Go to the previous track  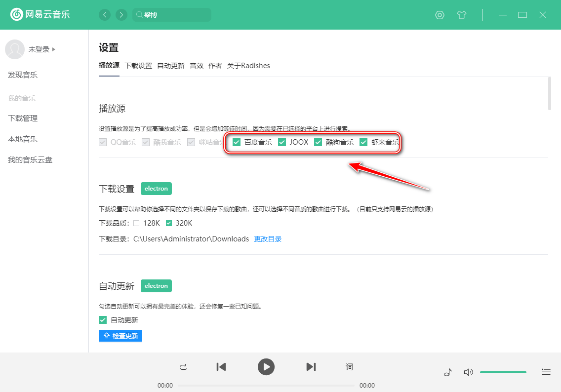221,367
